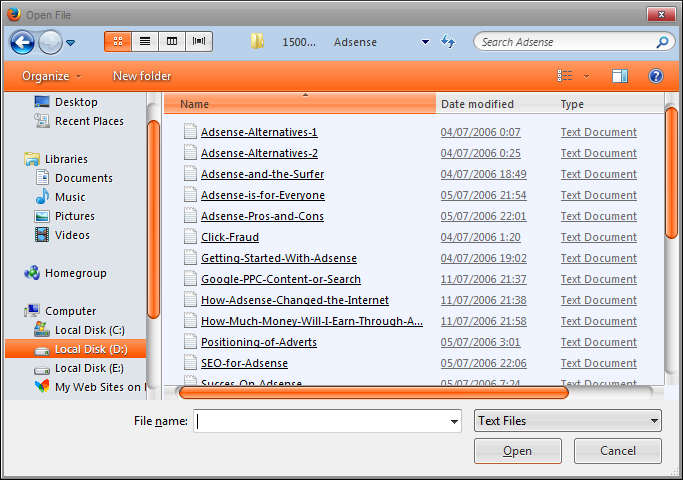
Task: Go back with the blue Back arrow
Action: (x=22, y=42)
